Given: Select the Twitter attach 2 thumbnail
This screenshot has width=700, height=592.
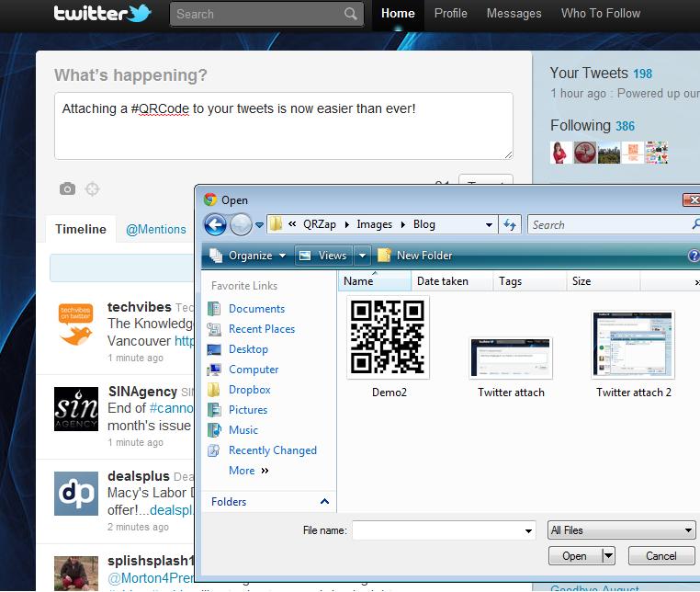Looking at the screenshot, I should coord(633,345).
